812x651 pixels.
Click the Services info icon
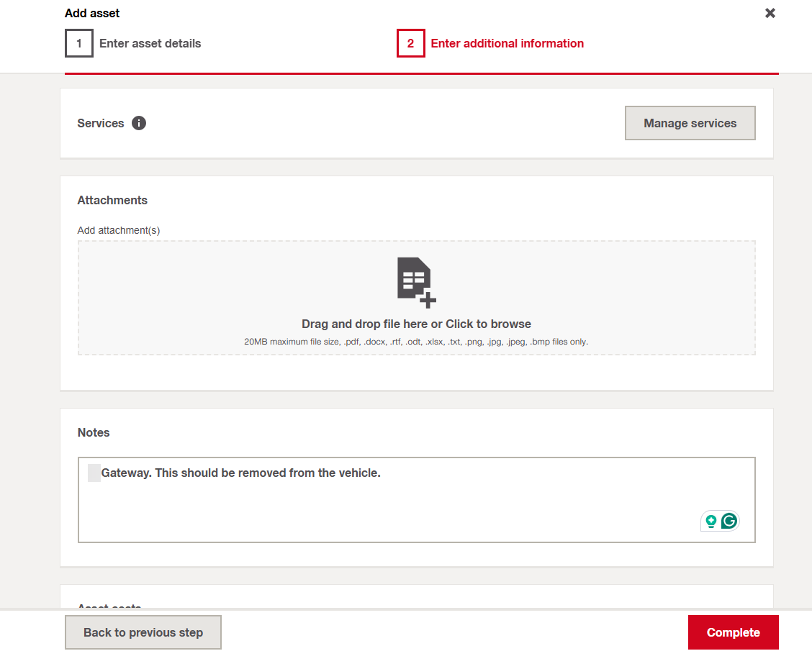[139, 123]
